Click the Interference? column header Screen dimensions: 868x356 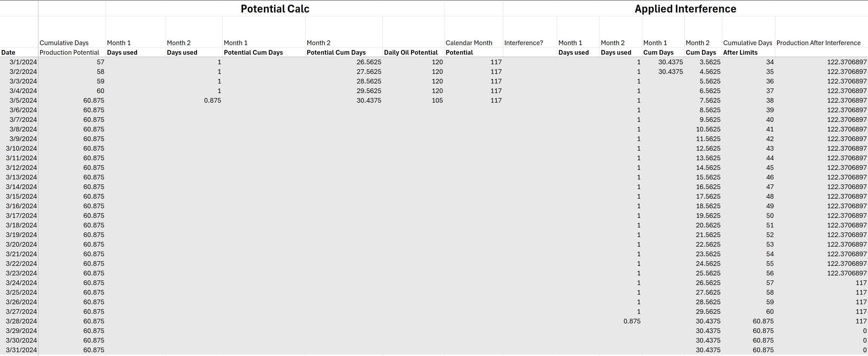(523, 43)
